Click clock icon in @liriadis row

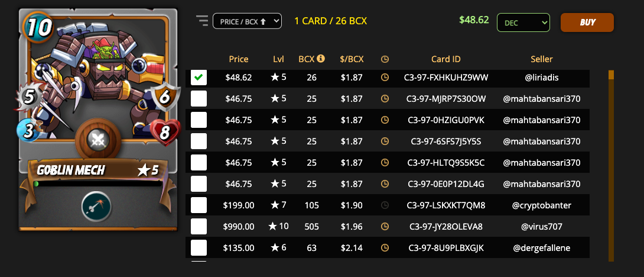pos(385,78)
